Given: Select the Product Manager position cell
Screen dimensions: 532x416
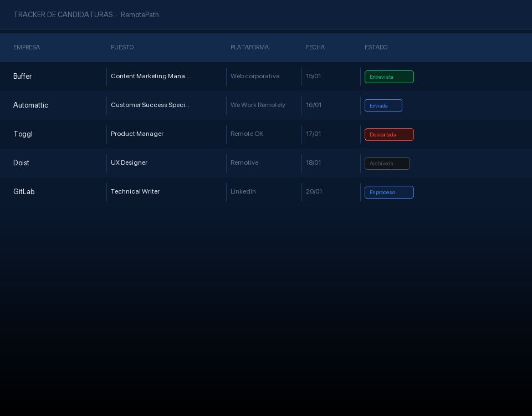Looking at the screenshot, I should click(x=137, y=134).
